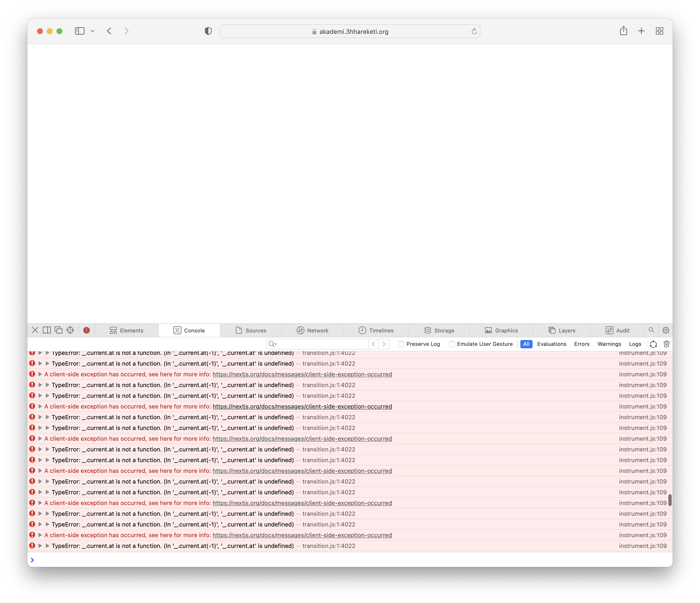Close the Web Inspector
This screenshot has width=700, height=603.
[x=35, y=330]
